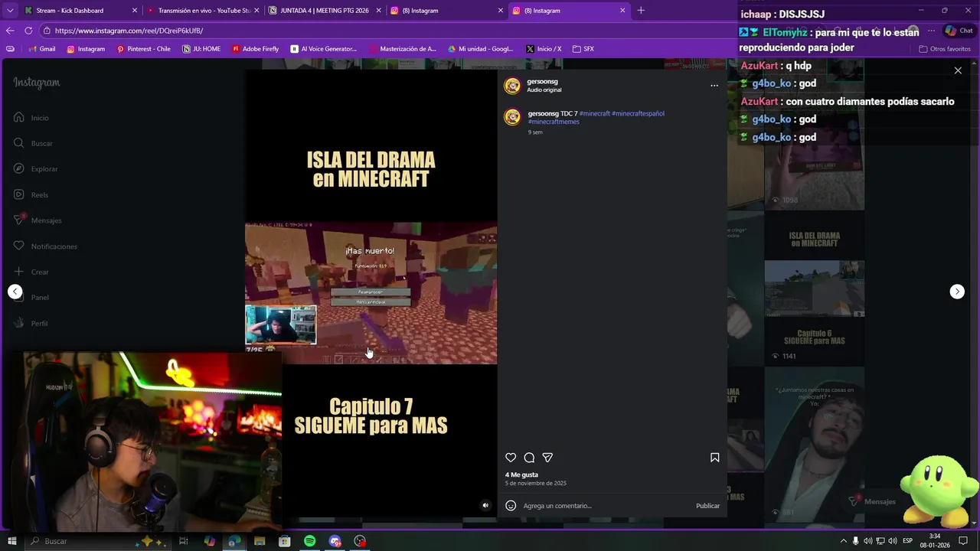Open Buscar in the Instagram sidebar

click(x=33, y=143)
